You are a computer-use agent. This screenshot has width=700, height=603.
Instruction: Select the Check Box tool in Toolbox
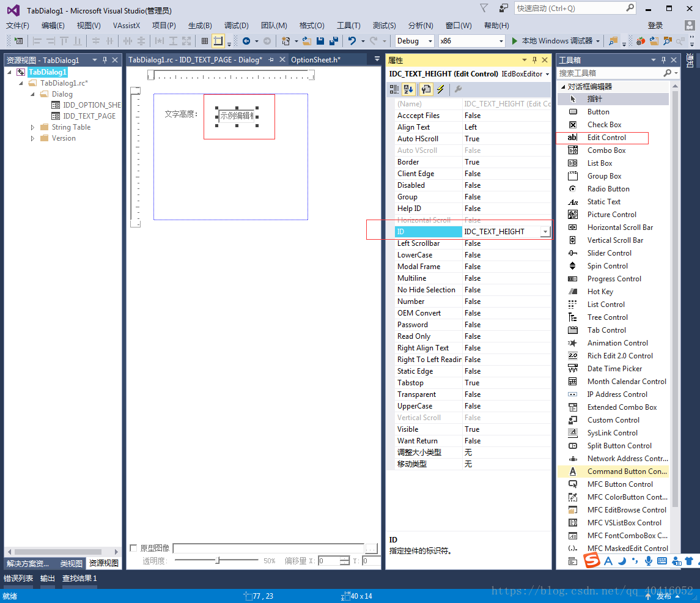[604, 125]
